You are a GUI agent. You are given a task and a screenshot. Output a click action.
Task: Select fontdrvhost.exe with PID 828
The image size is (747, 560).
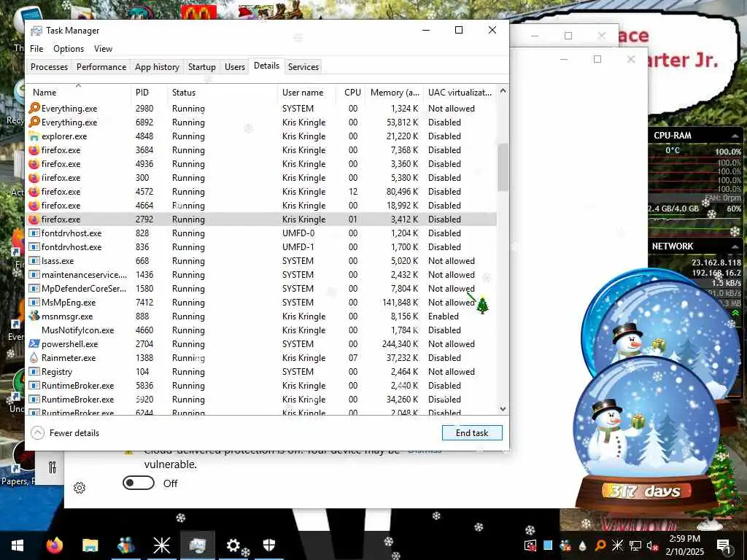point(261,233)
